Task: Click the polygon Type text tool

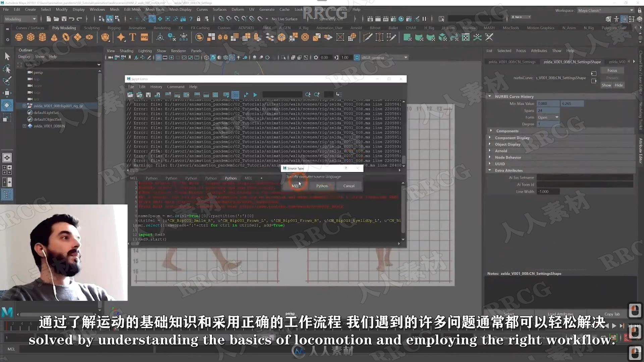Action: point(132,37)
